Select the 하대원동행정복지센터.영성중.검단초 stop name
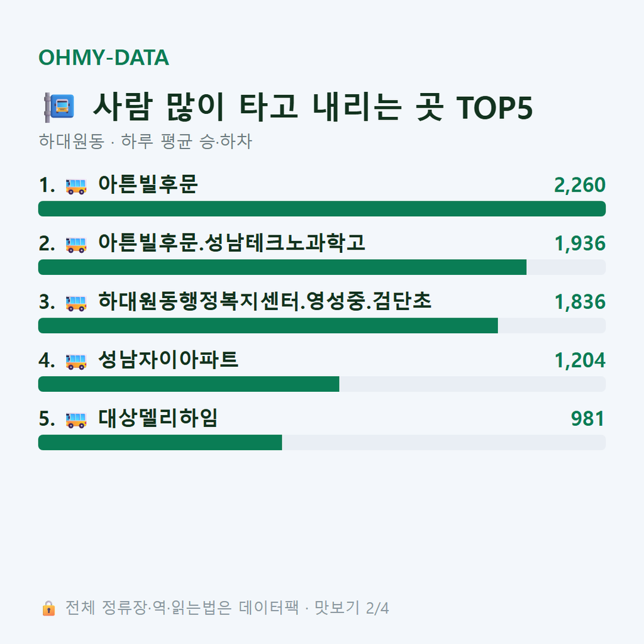The height and width of the screenshot is (644, 644). pyautogui.click(x=265, y=301)
